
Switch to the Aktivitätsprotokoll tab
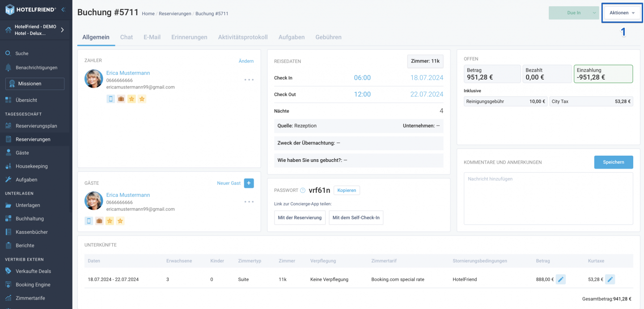click(x=243, y=37)
